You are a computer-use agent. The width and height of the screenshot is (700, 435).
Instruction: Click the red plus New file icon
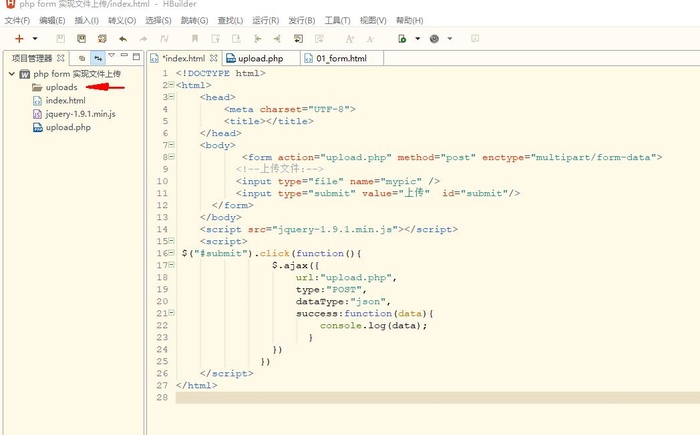point(19,39)
